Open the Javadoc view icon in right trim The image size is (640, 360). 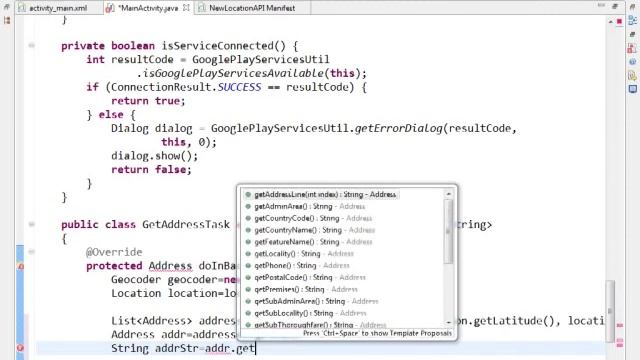633,62
